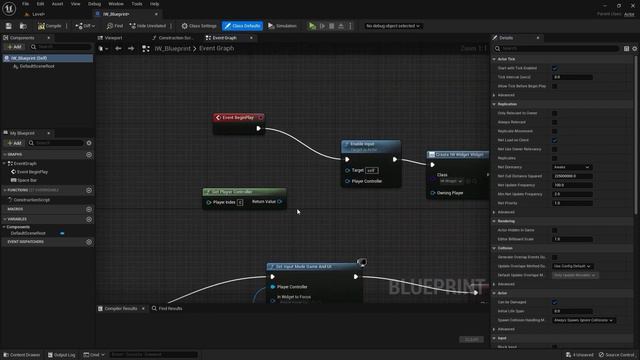Click the graph Back navigation arrow

click(x=118, y=49)
